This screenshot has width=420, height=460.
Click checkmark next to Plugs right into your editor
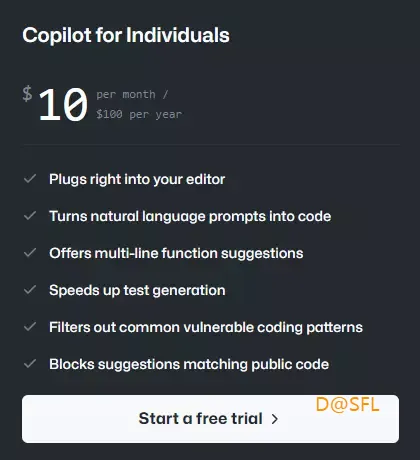[30, 179]
